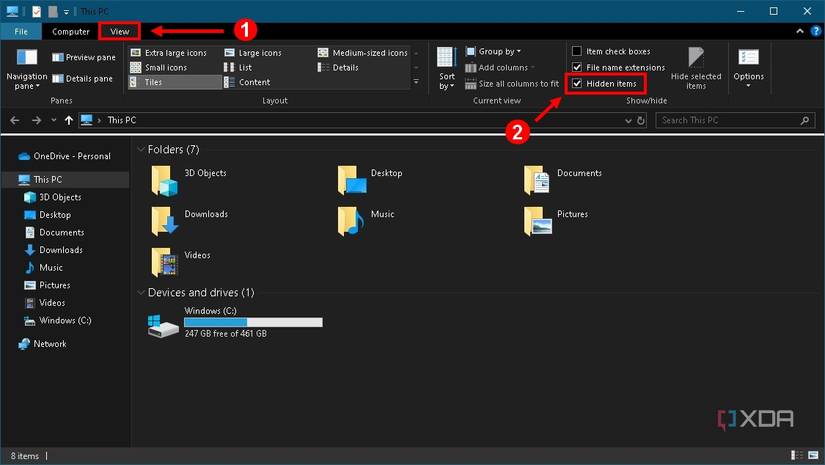Select Windows (C:) in the sidebar
The height and width of the screenshot is (465, 825).
[58, 320]
